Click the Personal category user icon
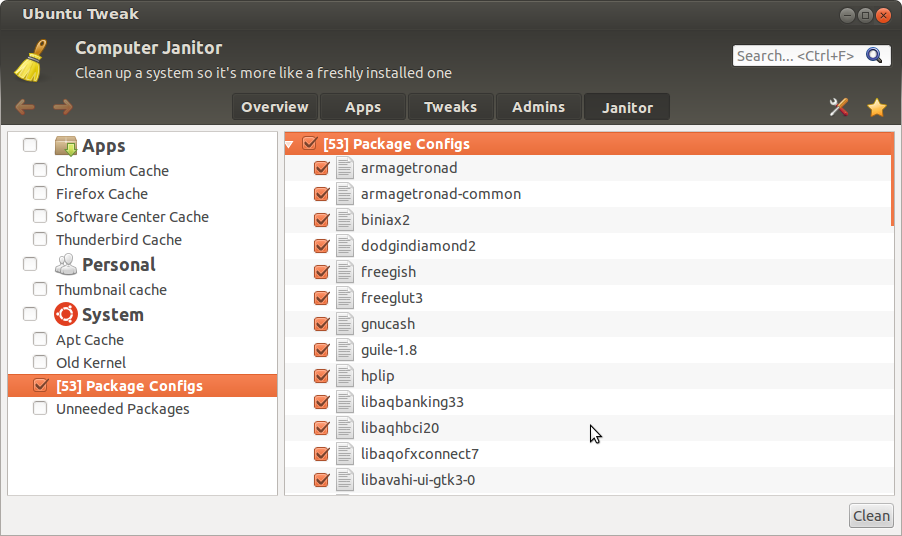Viewport: 902px width, 536px height. click(66, 265)
